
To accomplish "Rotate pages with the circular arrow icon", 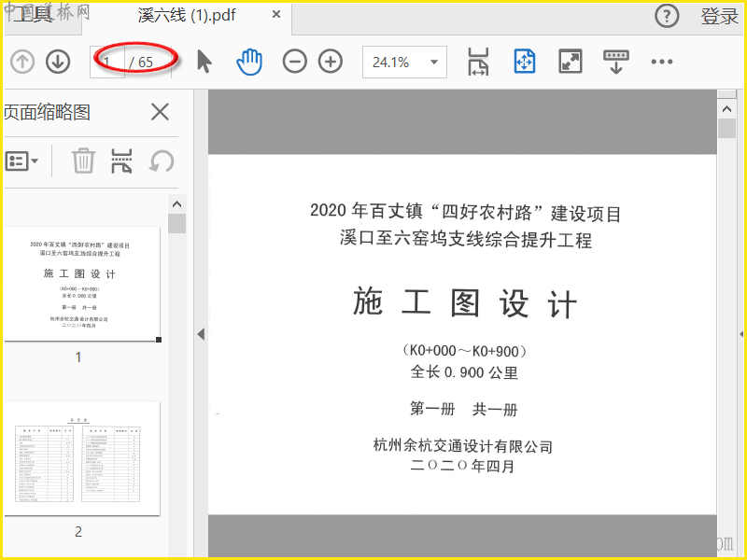I will [162, 161].
